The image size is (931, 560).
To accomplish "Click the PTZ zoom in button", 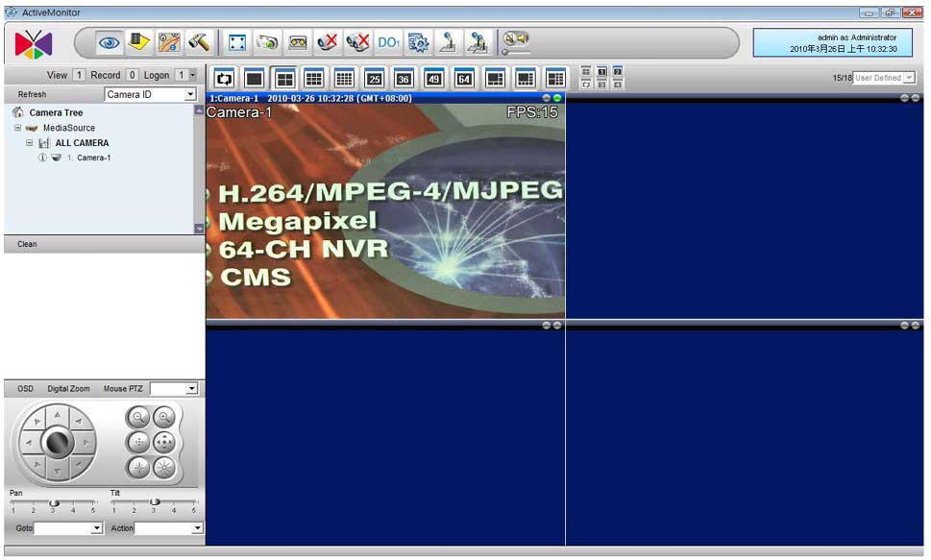I will point(164,417).
